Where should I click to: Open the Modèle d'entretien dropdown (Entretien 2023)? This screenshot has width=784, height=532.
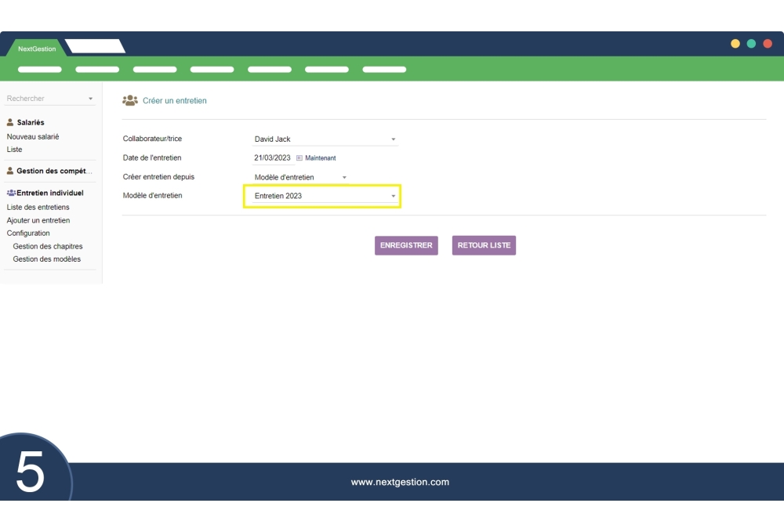click(325, 196)
